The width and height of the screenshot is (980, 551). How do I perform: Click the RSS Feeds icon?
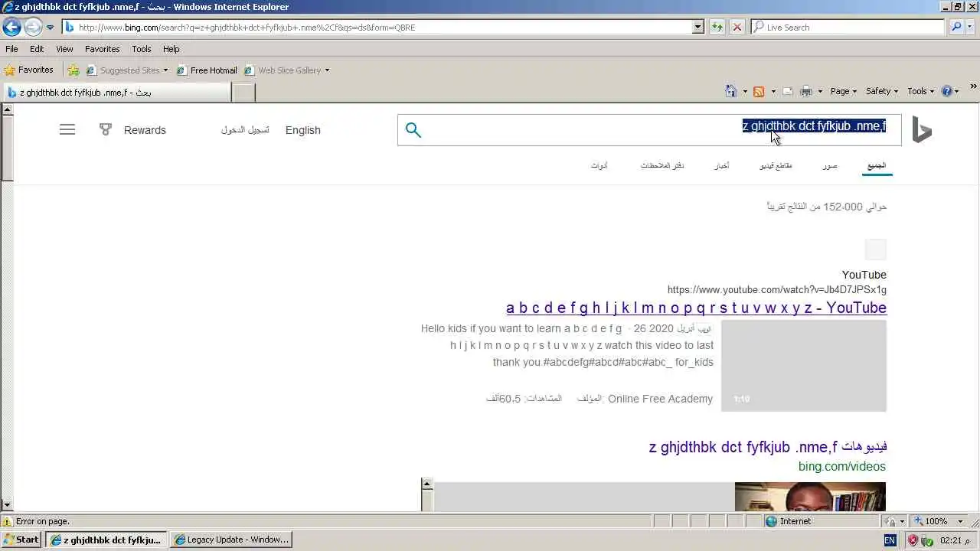point(759,91)
